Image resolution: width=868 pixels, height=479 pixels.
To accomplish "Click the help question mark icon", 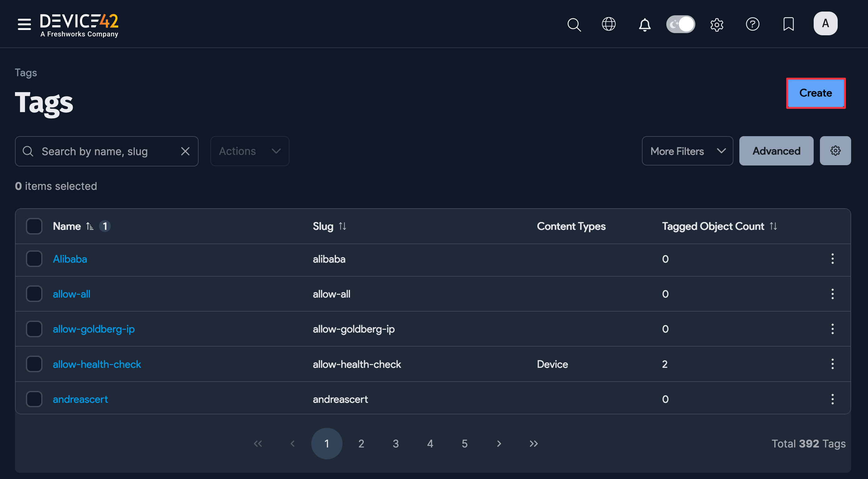I will [x=753, y=24].
